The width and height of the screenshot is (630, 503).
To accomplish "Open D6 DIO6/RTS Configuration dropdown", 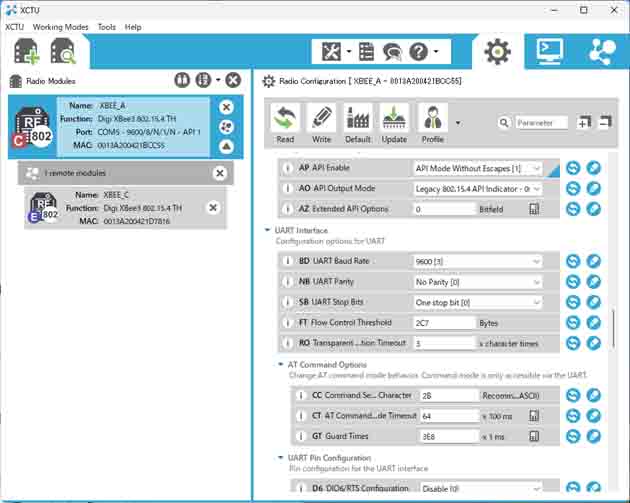I will [481, 489].
